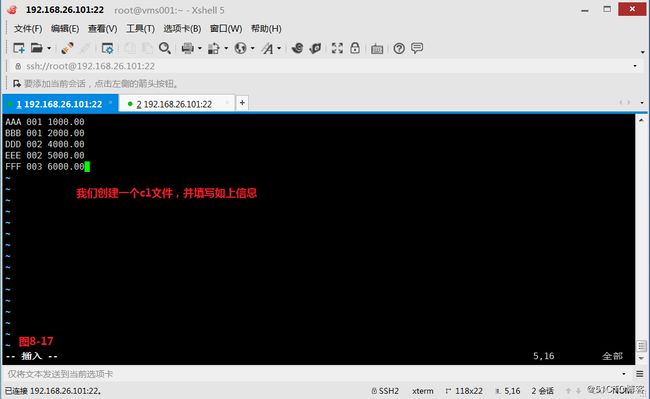Click the SSH2 status bar entry
This screenshot has height=399, width=650.
tap(385, 391)
